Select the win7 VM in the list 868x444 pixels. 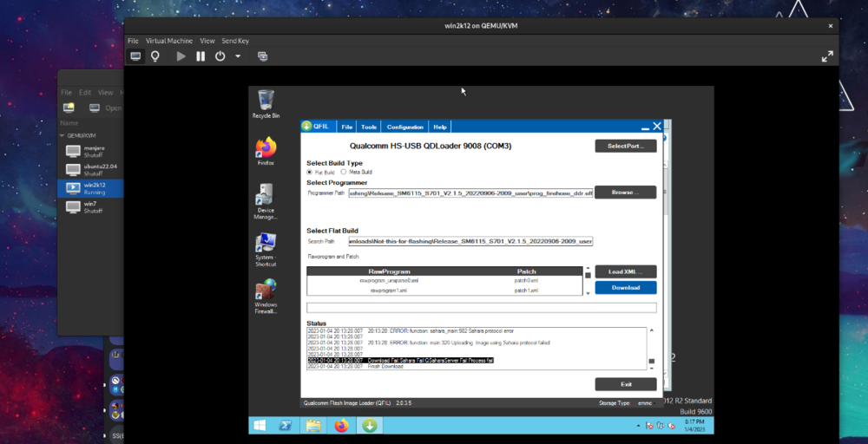(91, 206)
